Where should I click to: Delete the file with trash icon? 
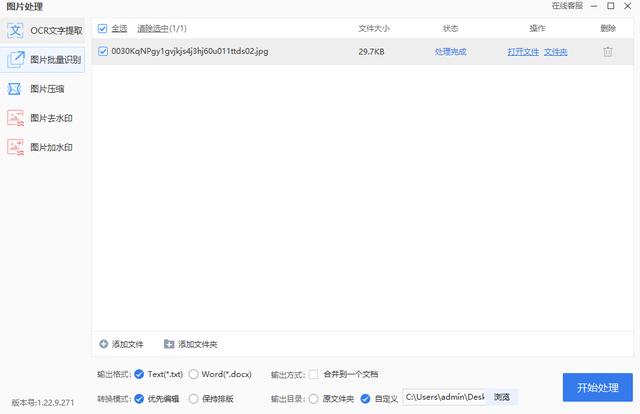click(608, 51)
